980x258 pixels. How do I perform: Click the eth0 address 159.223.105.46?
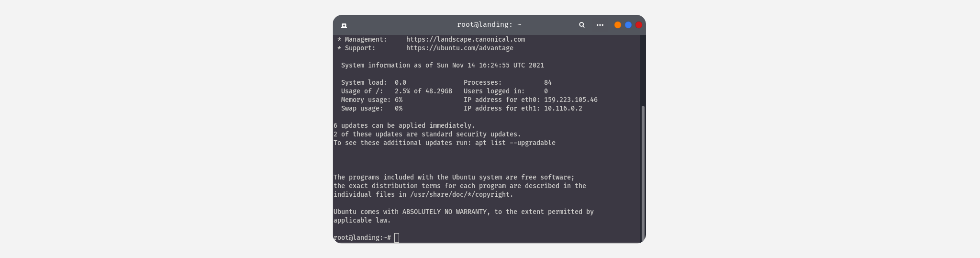[x=571, y=100]
